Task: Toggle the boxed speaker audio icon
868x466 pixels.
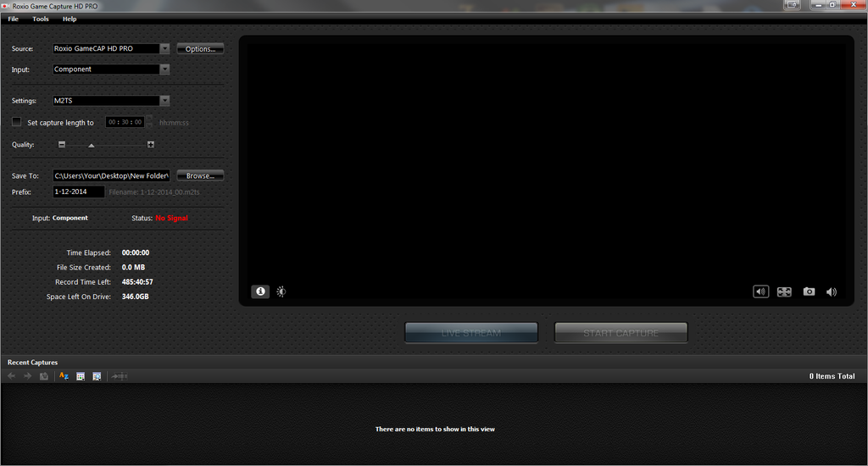Action: (760, 291)
